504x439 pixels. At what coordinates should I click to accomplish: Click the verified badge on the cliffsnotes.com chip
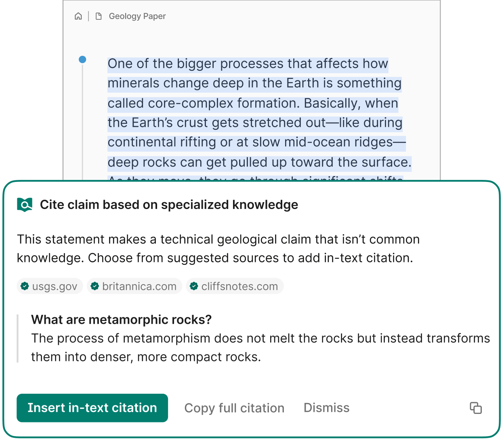(x=194, y=286)
